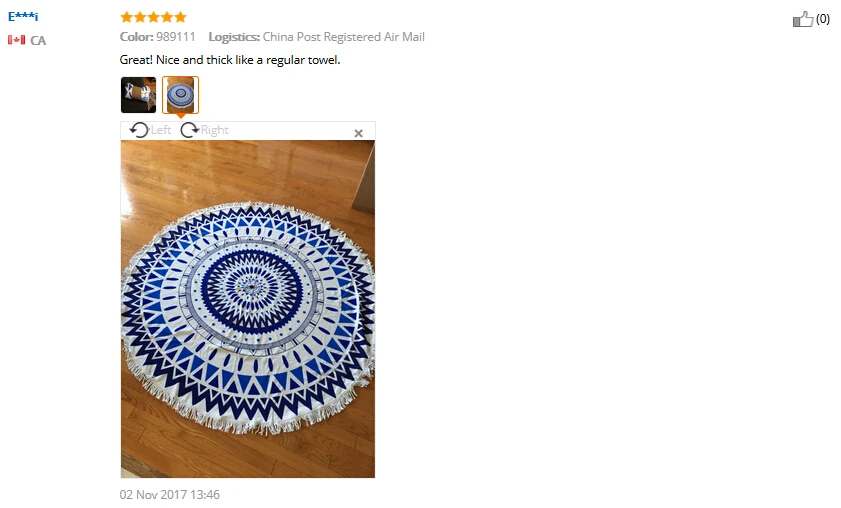
Task: Click the 'Logistics:' label
Action: tap(234, 37)
